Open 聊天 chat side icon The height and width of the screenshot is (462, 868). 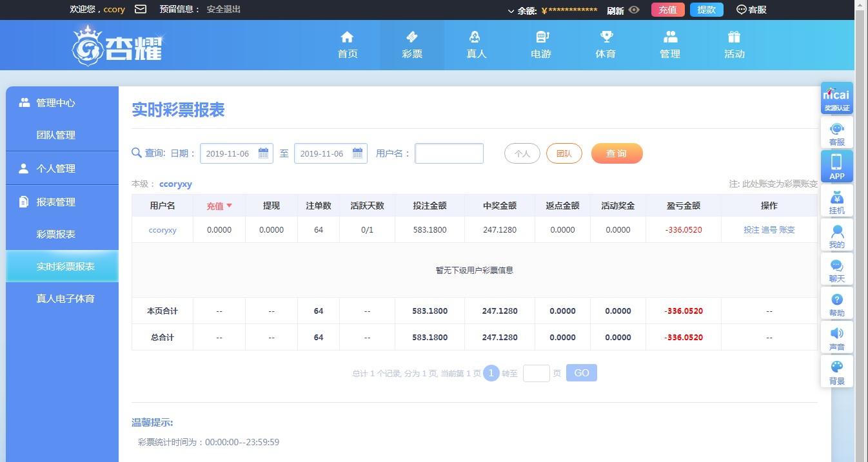coord(837,269)
